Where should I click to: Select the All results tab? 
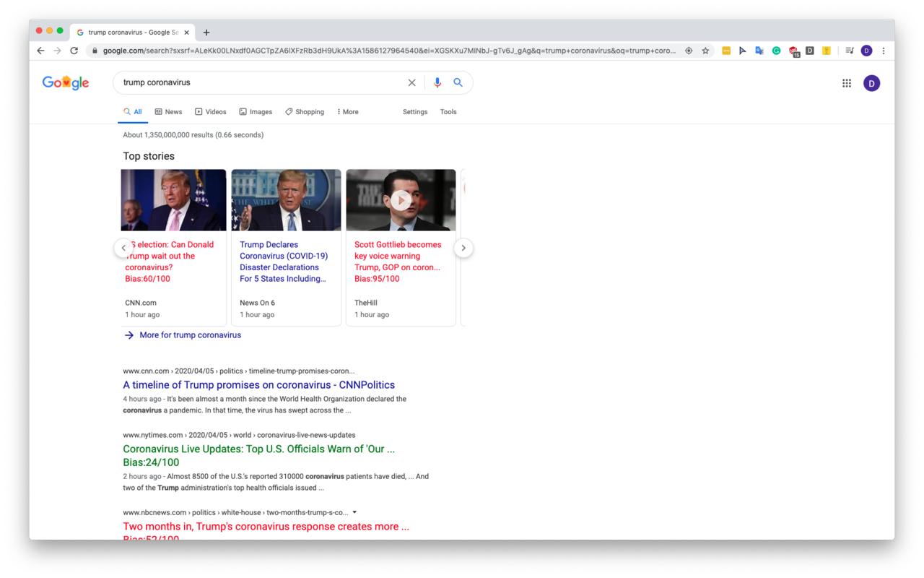coord(133,112)
